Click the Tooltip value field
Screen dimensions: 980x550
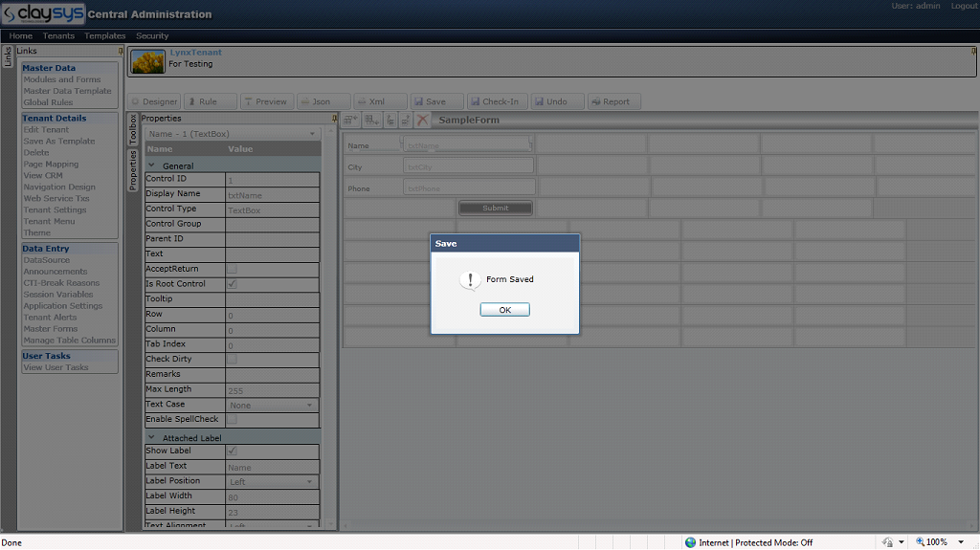[x=272, y=299]
